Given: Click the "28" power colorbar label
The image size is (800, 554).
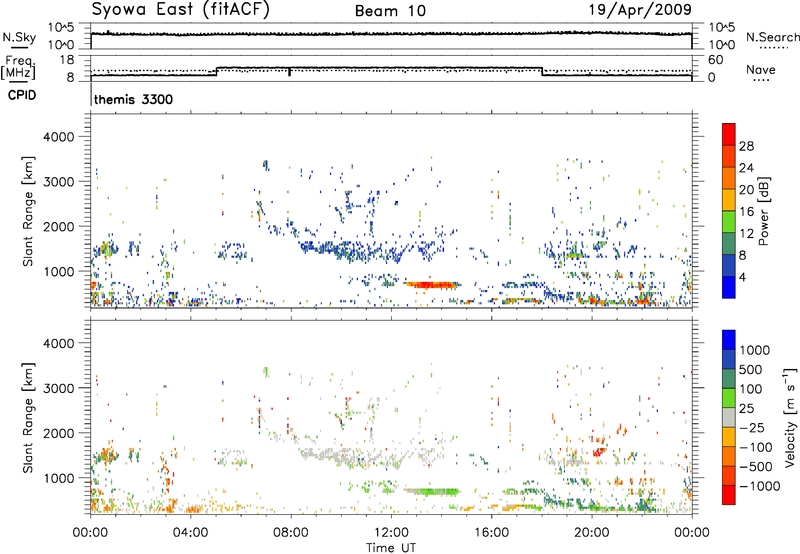Looking at the screenshot, I should pos(746,146).
